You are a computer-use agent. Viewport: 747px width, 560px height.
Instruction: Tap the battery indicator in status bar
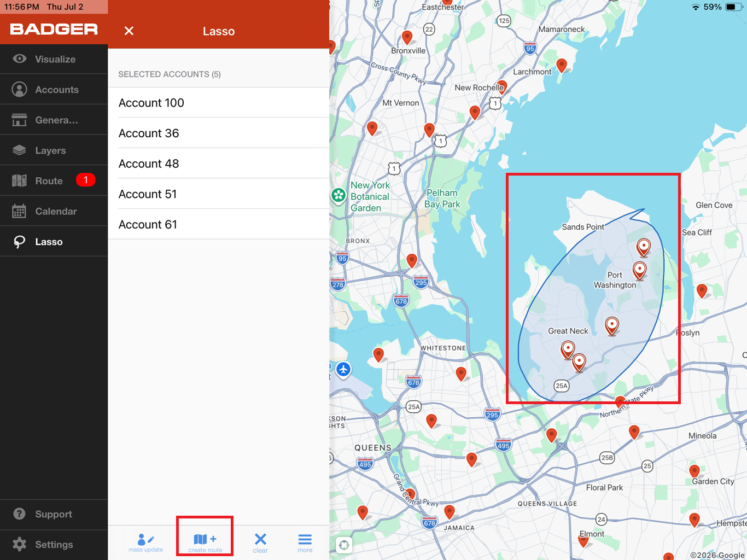click(734, 7)
